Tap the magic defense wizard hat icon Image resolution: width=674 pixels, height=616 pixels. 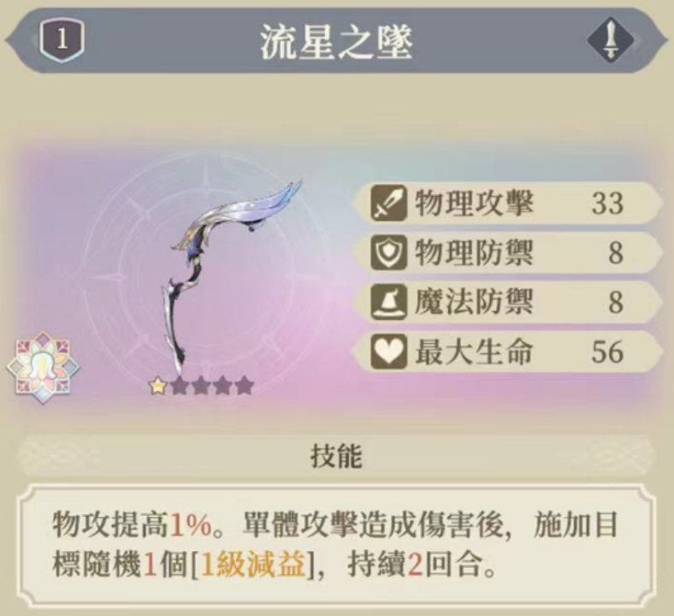(388, 302)
